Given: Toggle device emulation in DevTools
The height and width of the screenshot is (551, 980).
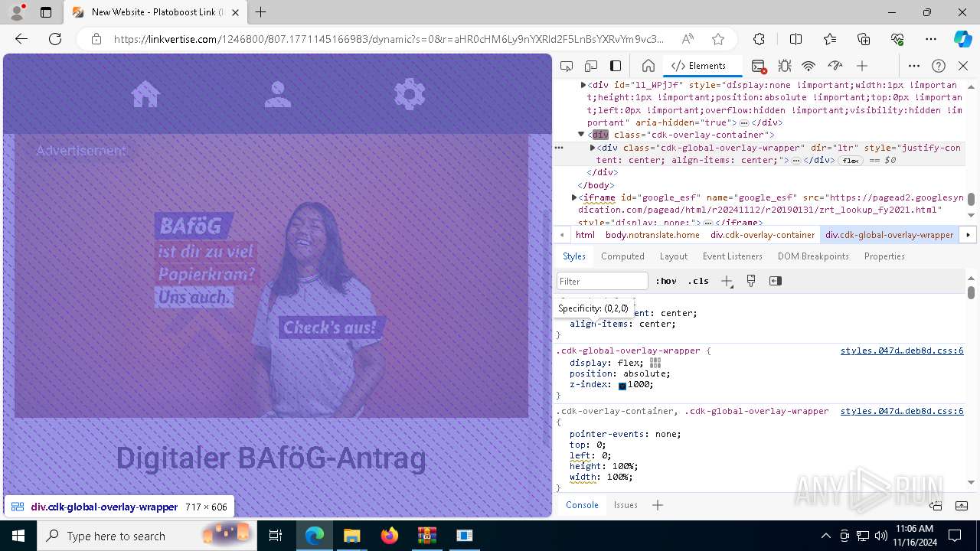Looking at the screenshot, I should pos(591,66).
